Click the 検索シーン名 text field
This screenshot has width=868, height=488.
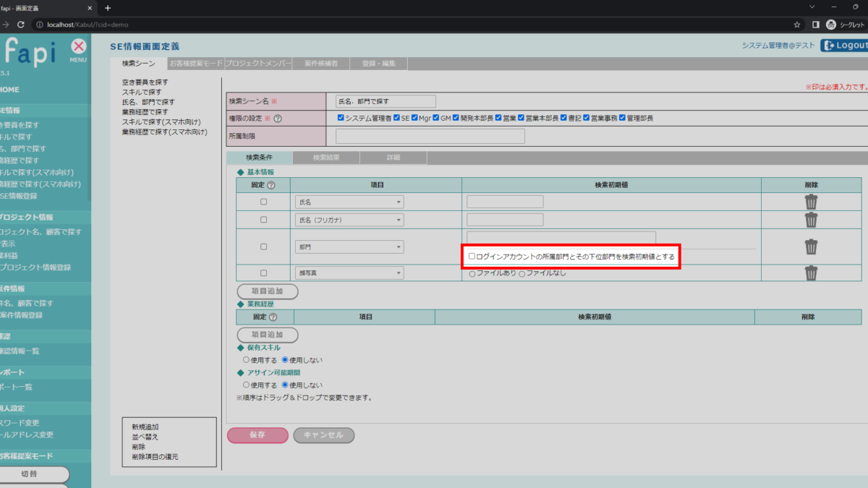(x=386, y=101)
